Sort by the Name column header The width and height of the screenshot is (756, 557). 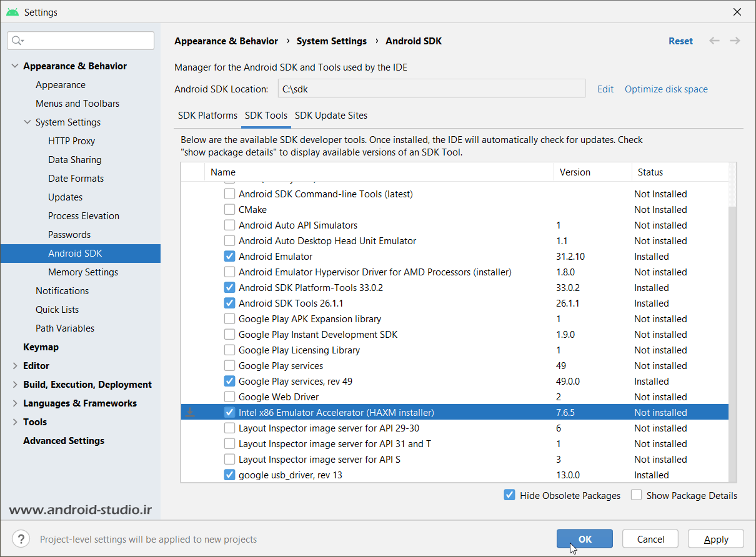(379, 172)
